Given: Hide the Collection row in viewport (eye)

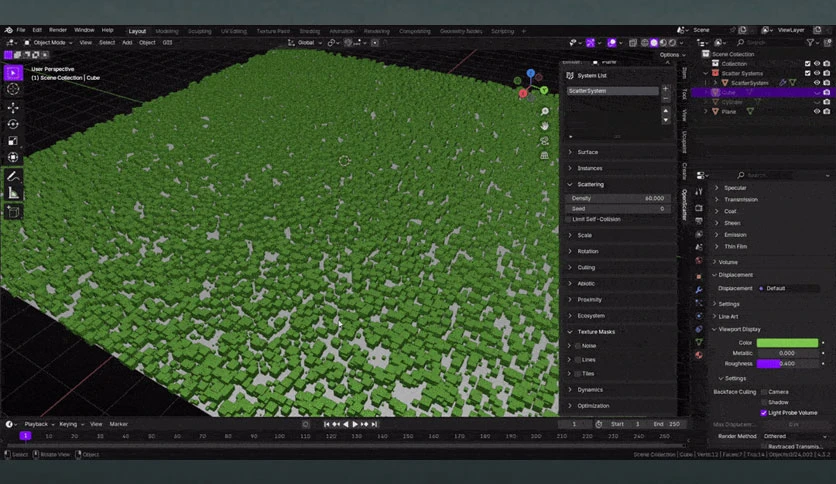Looking at the screenshot, I should pos(817,63).
